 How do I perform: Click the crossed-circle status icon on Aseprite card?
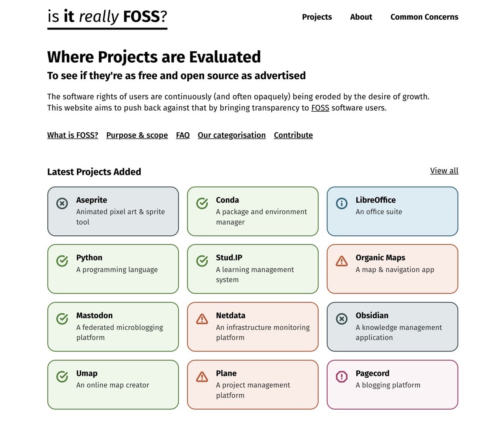tap(62, 203)
